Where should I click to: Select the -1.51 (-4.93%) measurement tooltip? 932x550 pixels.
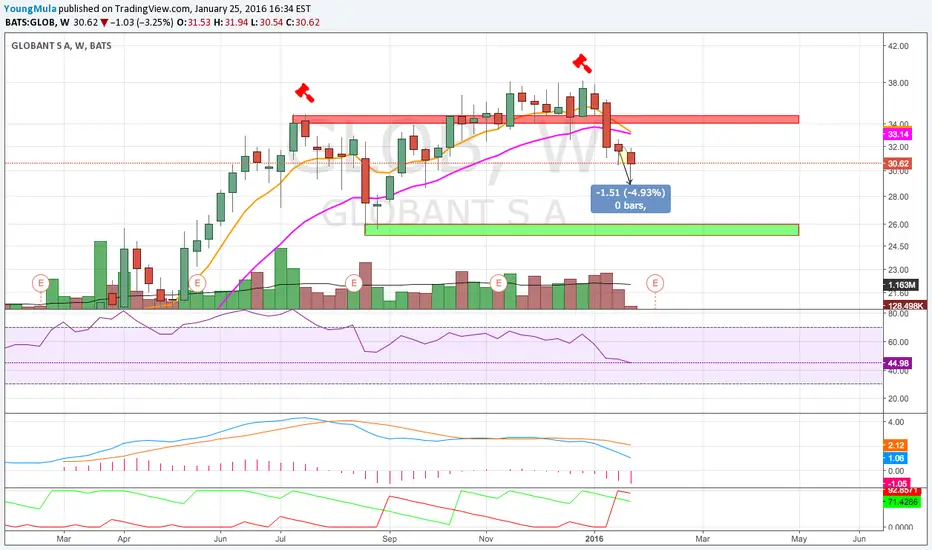[631, 199]
